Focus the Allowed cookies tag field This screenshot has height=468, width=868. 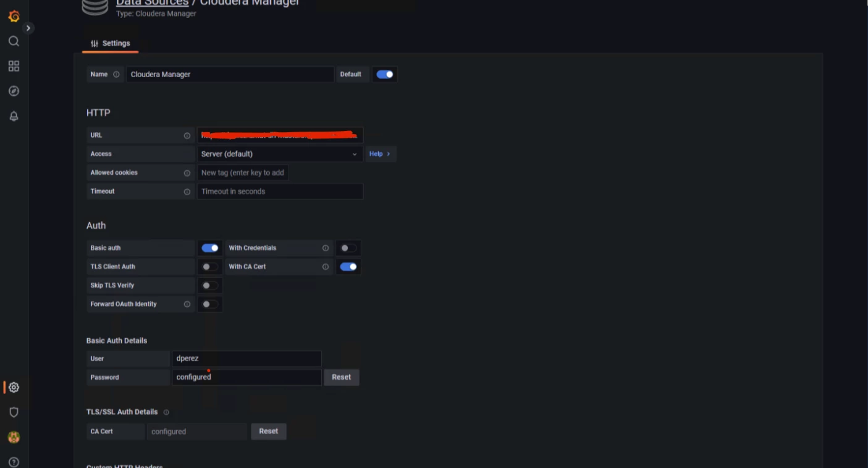(243, 173)
